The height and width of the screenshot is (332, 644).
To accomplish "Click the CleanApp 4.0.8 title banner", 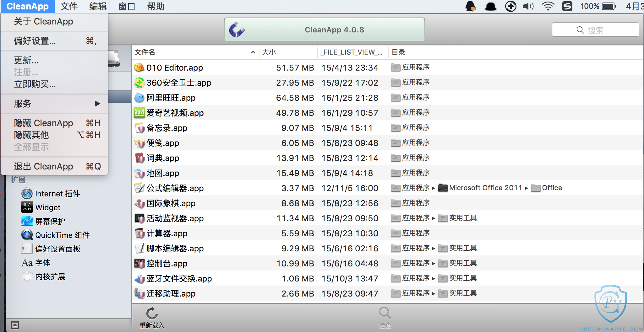I will tap(325, 29).
